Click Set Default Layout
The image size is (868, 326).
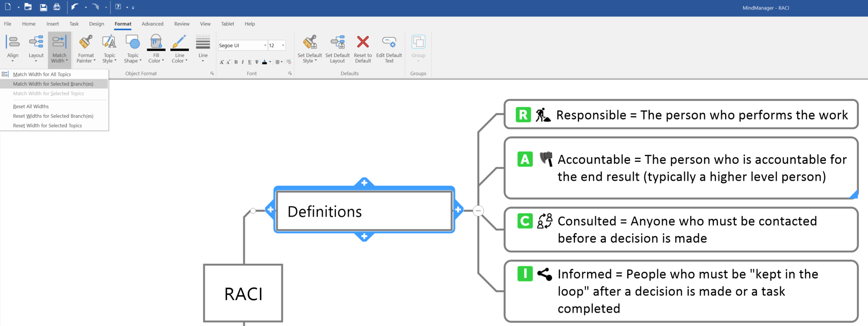coord(337,48)
